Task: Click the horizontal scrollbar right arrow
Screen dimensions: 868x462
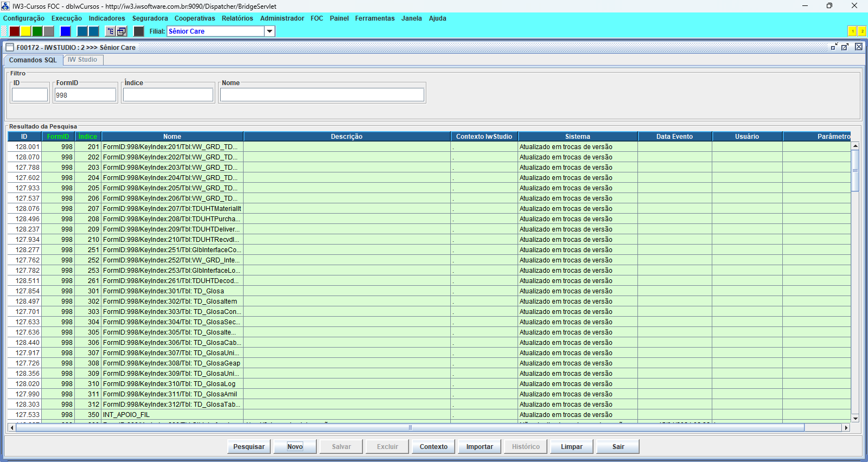Action: [845, 428]
